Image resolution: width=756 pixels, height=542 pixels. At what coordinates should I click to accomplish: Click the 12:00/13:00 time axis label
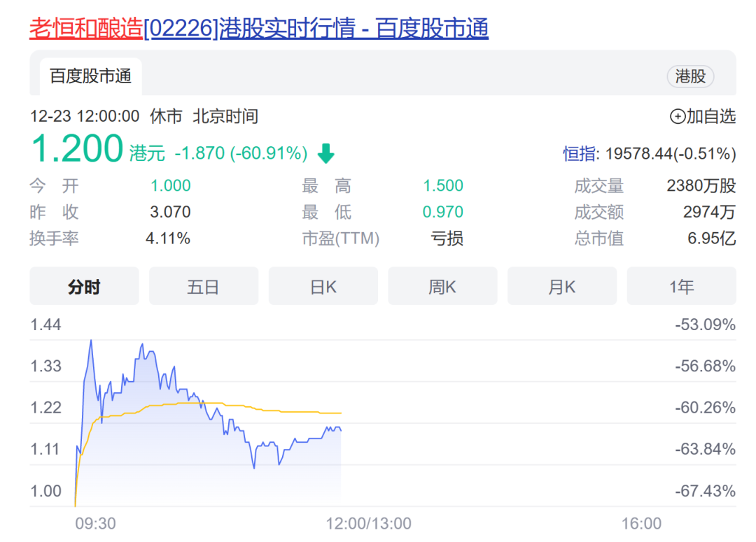(x=368, y=523)
